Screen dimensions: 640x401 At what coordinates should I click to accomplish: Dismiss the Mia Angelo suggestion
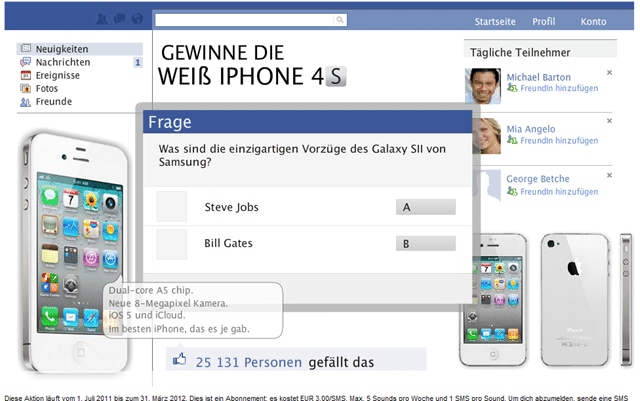click(x=609, y=120)
